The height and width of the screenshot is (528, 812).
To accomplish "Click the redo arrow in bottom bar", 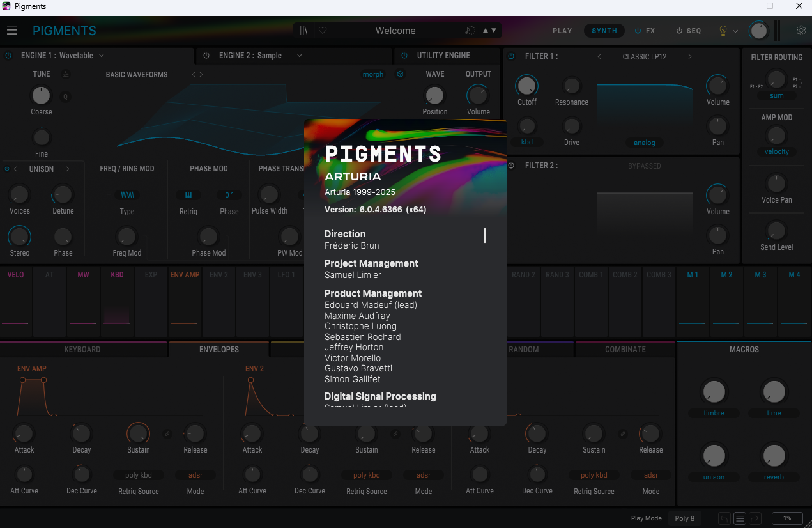I will (x=755, y=518).
